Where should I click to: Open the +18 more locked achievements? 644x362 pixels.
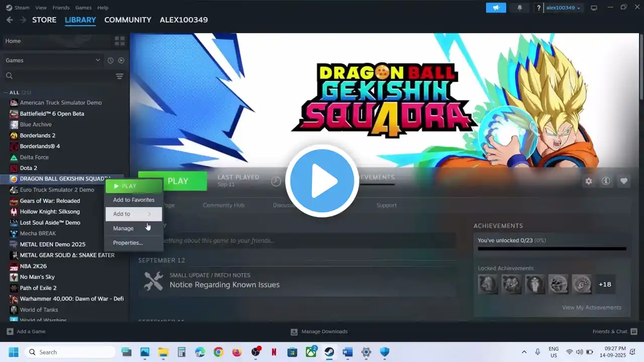[605, 285]
